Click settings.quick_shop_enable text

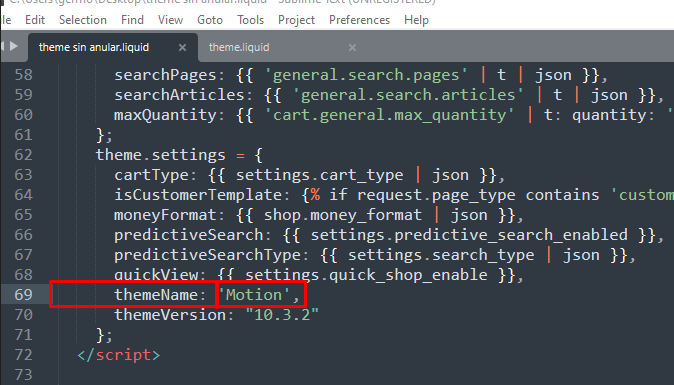click(366, 275)
